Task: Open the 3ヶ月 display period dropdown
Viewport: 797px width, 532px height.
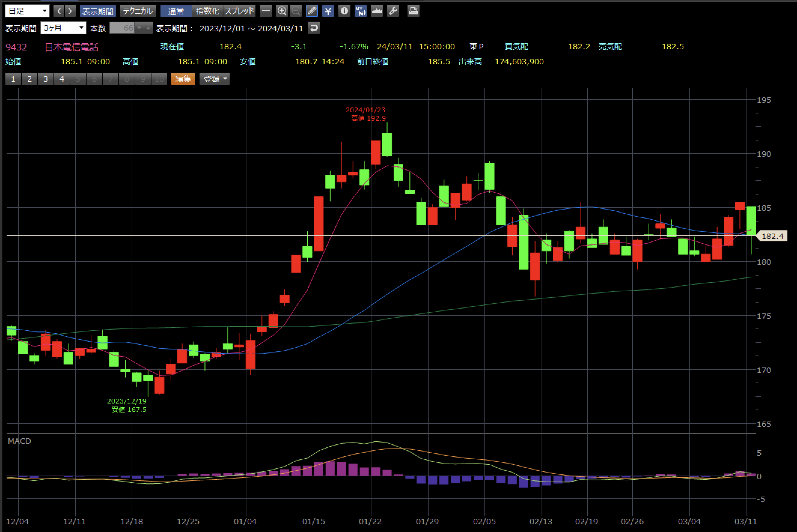Action: [x=63, y=28]
